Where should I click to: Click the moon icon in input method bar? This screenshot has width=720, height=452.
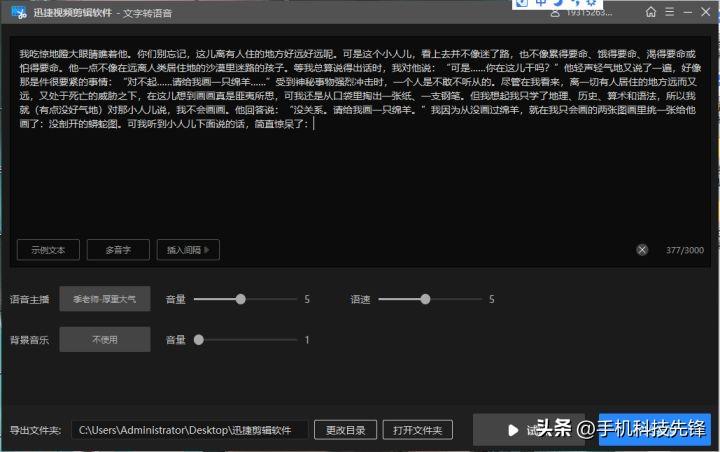(x=558, y=3)
